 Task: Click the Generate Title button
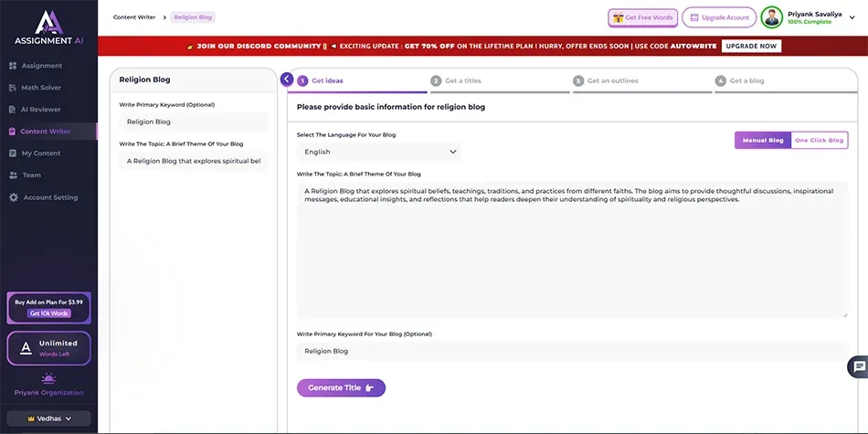pyautogui.click(x=341, y=388)
